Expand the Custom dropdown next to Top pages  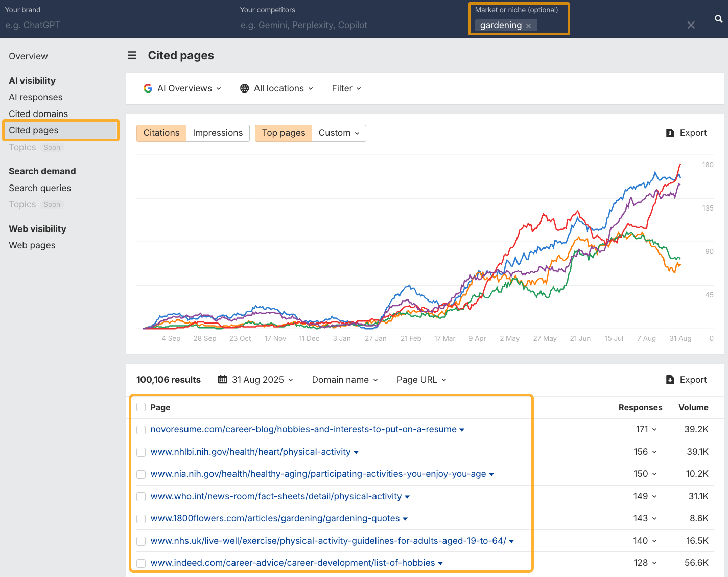tap(338, 133)
